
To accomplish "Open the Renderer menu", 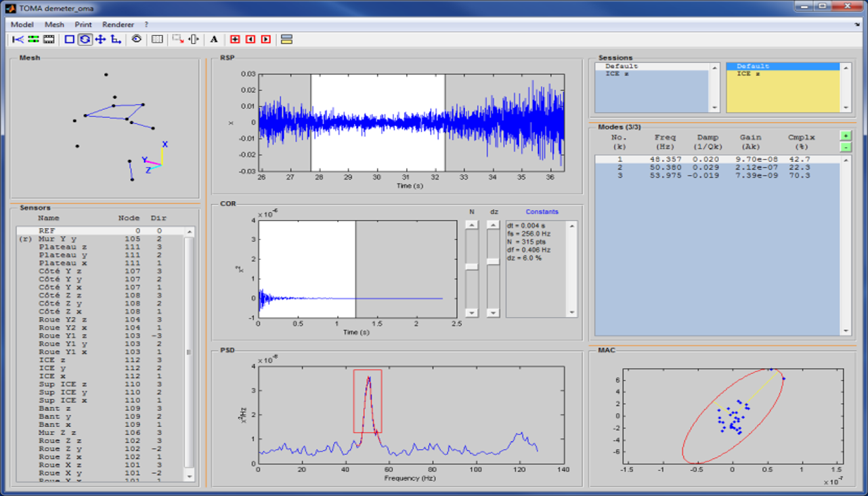I will 118,24.
